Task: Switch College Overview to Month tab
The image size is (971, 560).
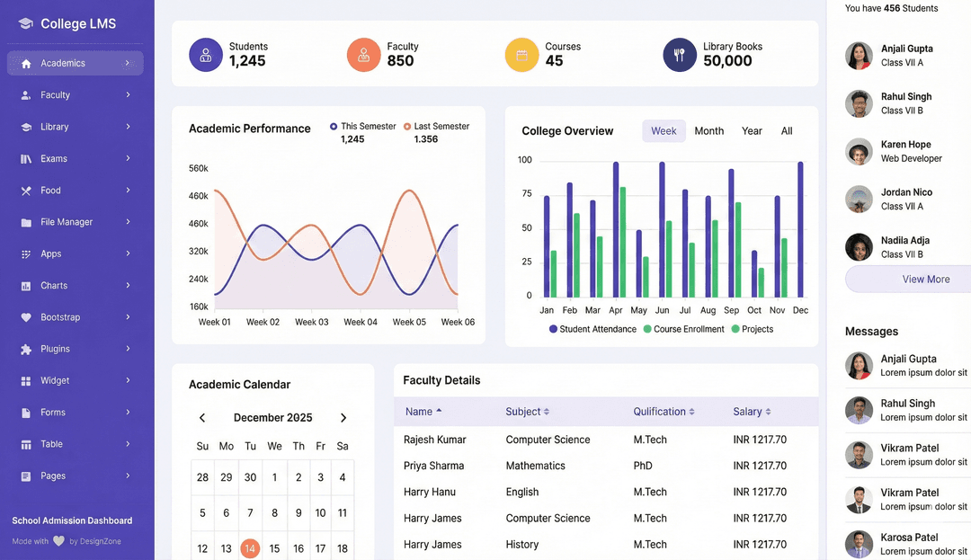Action: point(708,131)
